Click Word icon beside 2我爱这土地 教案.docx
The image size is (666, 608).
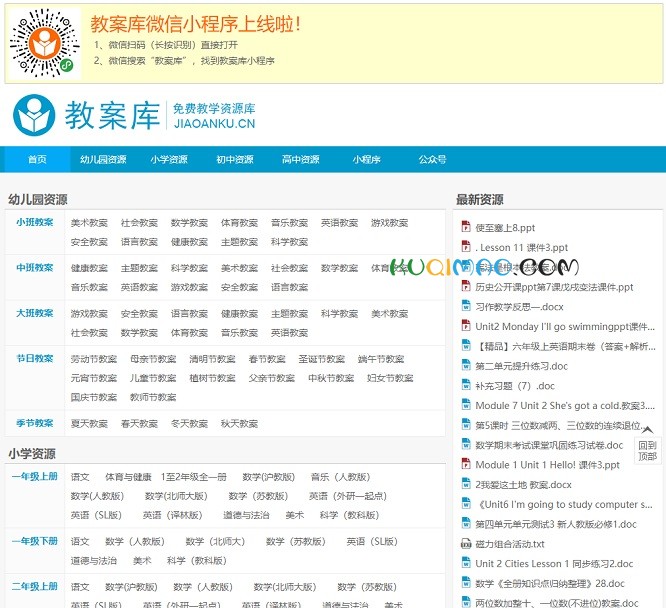tap(466, 484)
